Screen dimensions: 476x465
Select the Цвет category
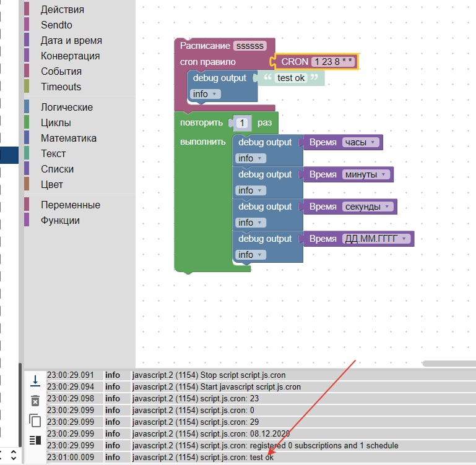[52, 184]
